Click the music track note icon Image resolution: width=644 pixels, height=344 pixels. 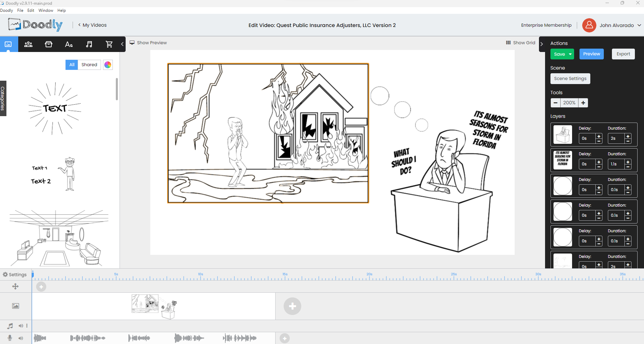[10, 326]
